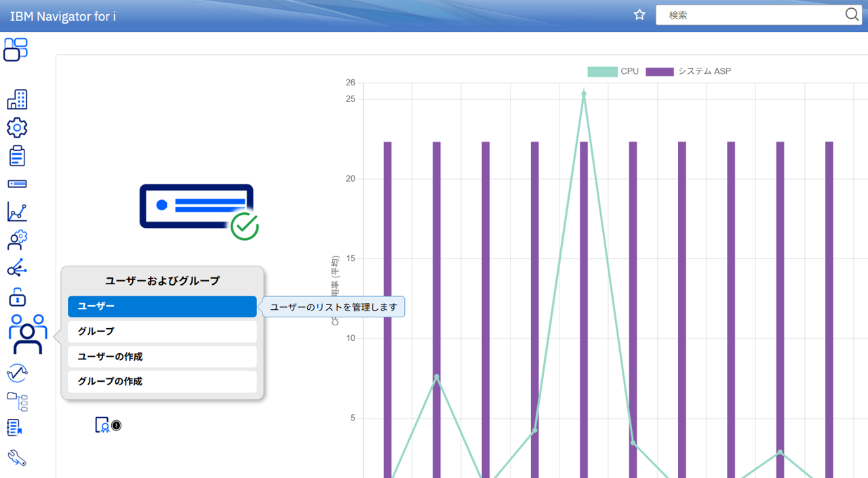Toggle the CPU series in chart legend
The height and width of the screenshot is (478, 868).
tap(613, 71)
